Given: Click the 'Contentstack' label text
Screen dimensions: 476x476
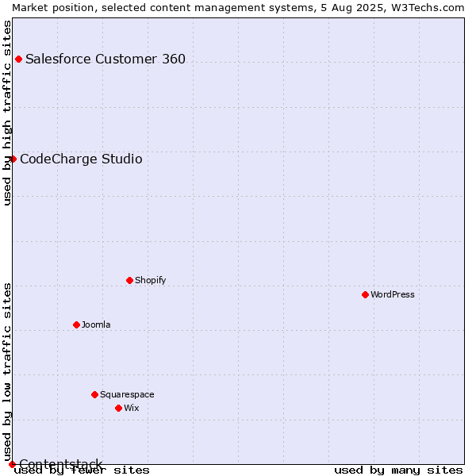Looking at the screenshot, I should coord(61,464).
